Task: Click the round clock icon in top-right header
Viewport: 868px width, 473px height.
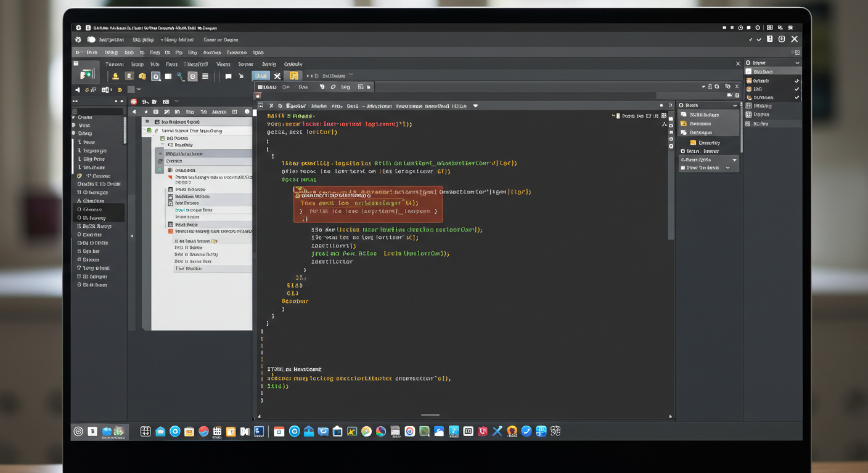Action: coord(782,39)
